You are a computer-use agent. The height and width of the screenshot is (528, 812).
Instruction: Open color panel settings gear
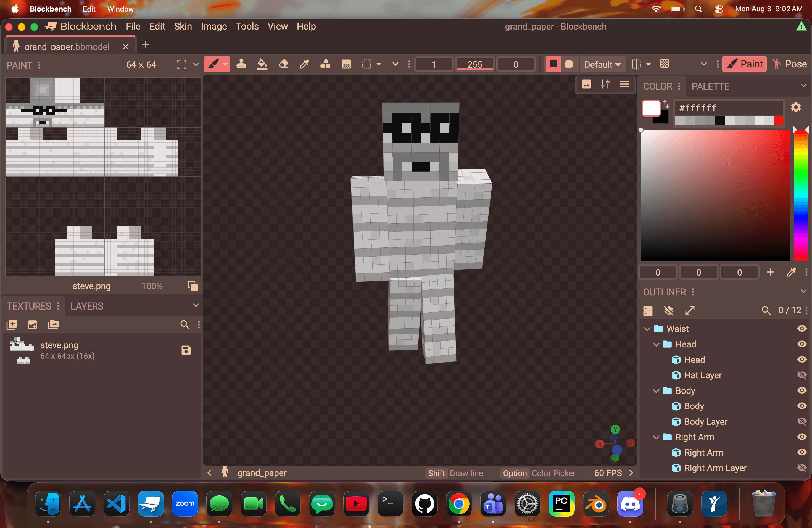click(x=796, y=107)
